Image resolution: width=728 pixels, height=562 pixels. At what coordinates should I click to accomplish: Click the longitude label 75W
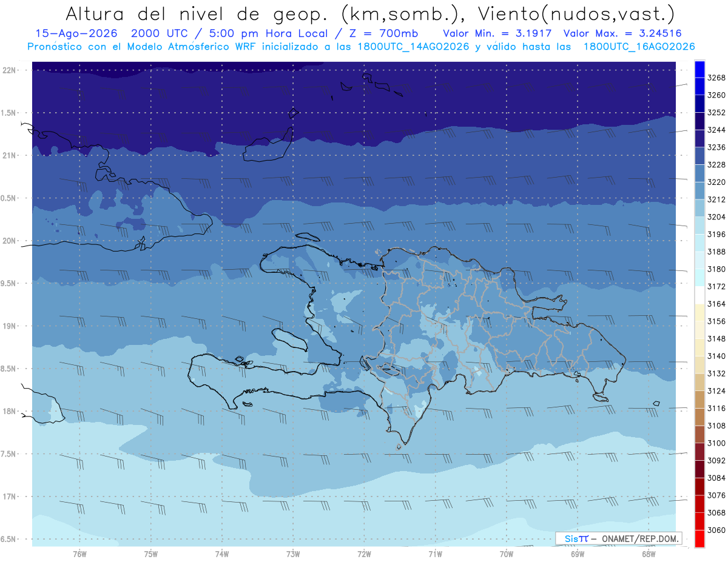(x=151, y=554)
